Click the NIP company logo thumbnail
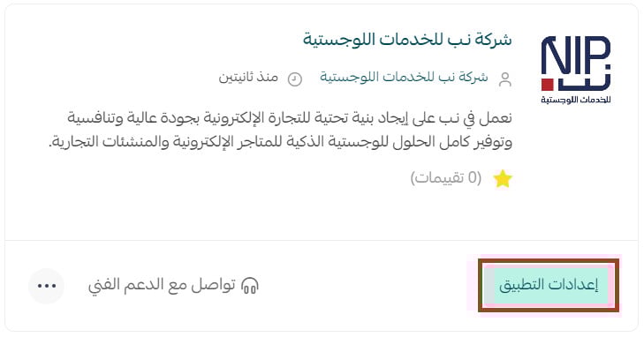The height and width of the screenshot is (337, 644). click(x=576, y=70)
